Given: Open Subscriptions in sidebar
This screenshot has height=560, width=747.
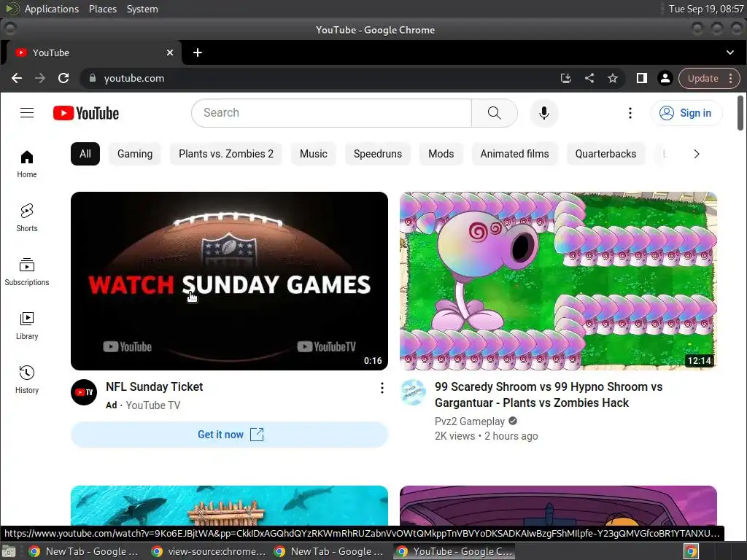Looking at the screenshot, I should tap(27, 272).
